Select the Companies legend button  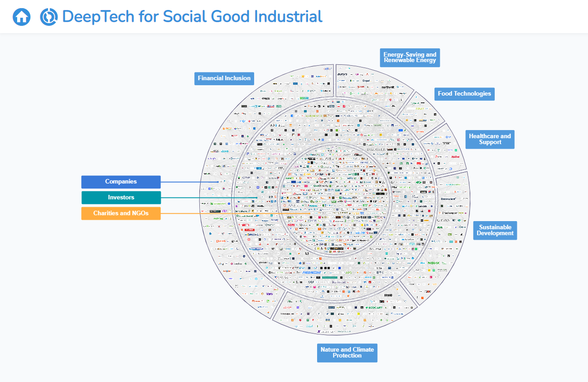click(121, 182)
